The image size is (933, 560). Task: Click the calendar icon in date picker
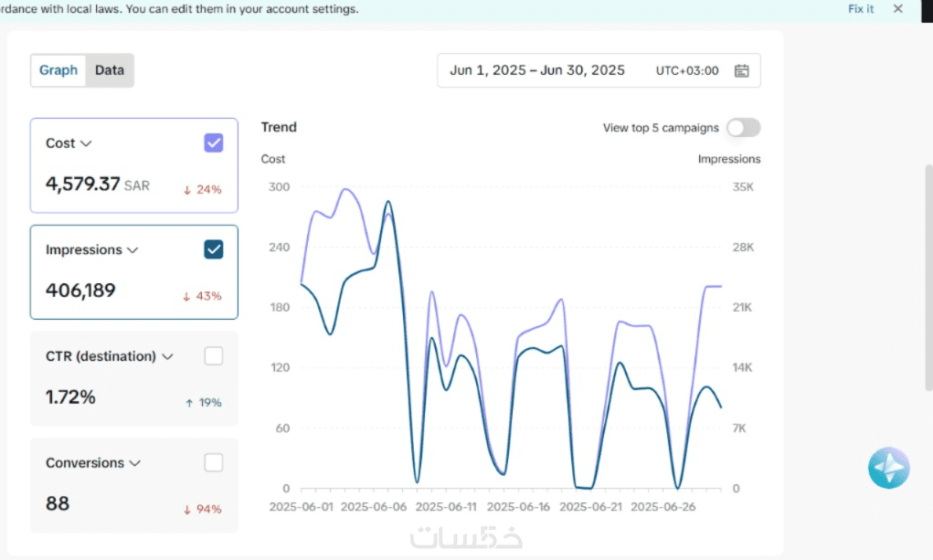741,70
